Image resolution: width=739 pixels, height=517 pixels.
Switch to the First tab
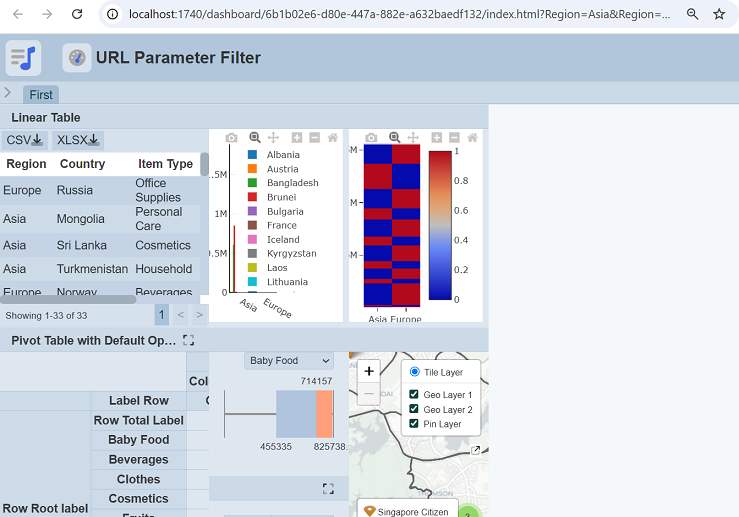[41, 95]
